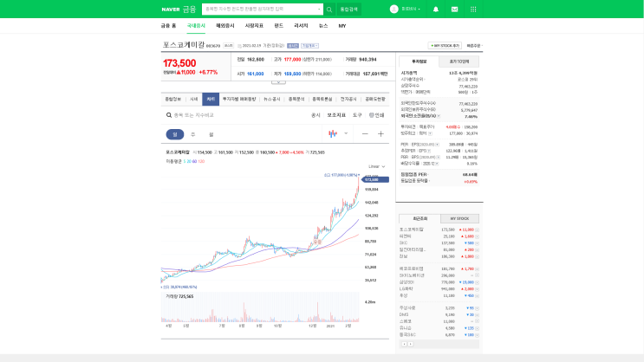
Task: Click the NAVER logo
Action: click(x=171, y=9)
